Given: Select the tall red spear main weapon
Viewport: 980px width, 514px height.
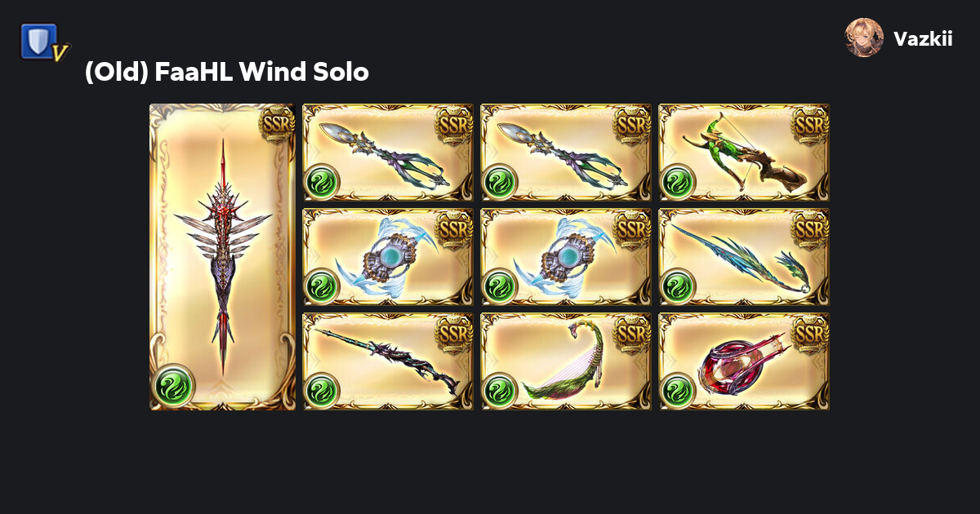Looking at the screenshot, I should (x=222, y=257).
